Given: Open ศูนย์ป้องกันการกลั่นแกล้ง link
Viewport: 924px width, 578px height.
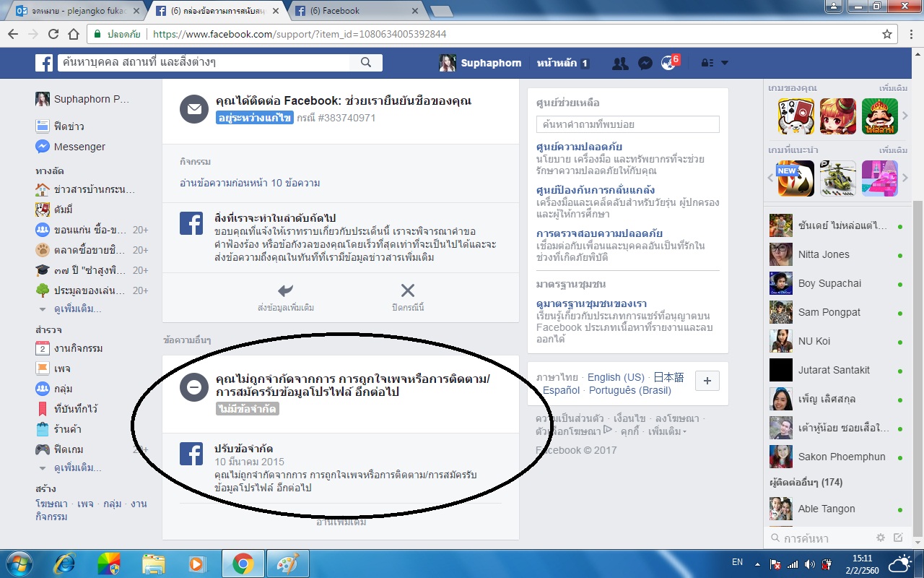Looking at the screenshot, I should point(596,190).
